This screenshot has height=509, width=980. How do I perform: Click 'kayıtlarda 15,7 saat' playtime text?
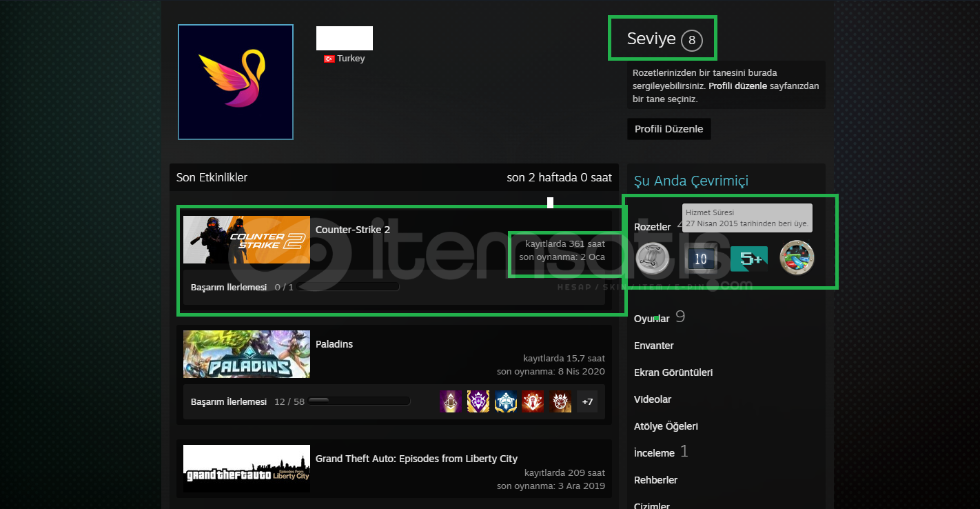point(564,359)
